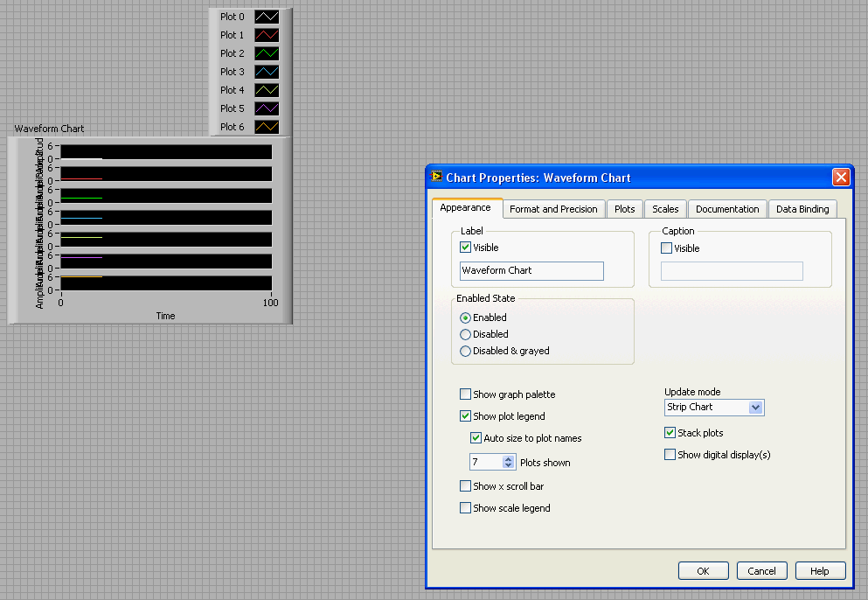Click the blue Plot 3 legend icon
Screen dimensions: 868x600
(x=267, y=72)
